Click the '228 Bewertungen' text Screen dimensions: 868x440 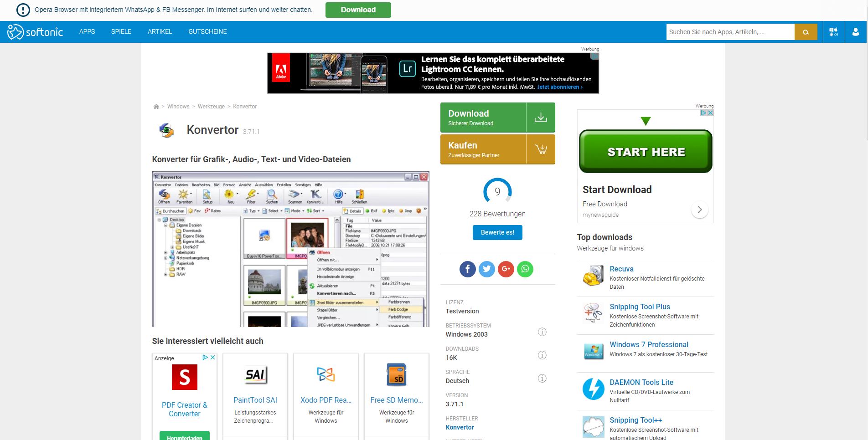497,214
